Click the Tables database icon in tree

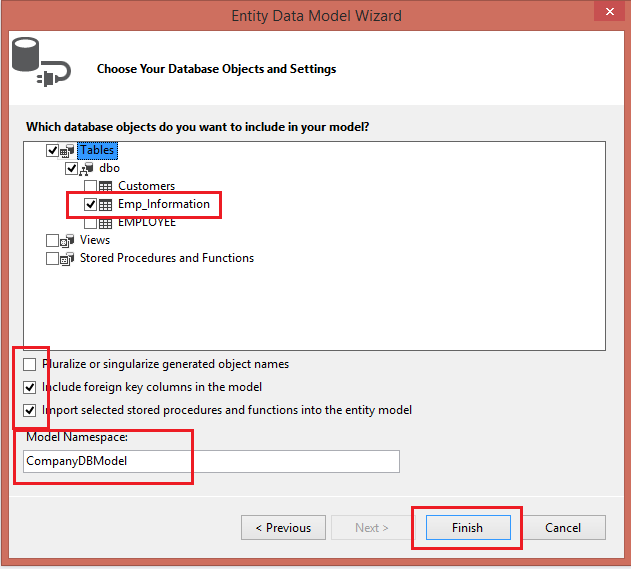pos(69,151)
